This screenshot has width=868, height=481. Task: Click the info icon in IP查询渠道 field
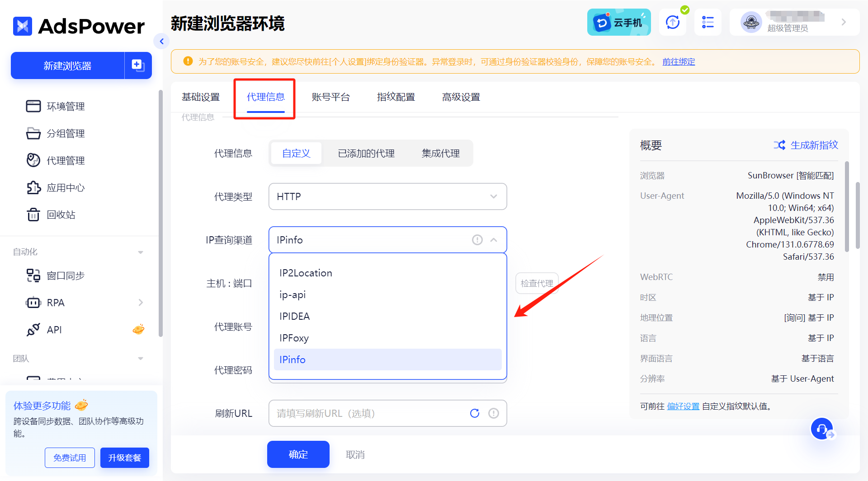(477, 240)
